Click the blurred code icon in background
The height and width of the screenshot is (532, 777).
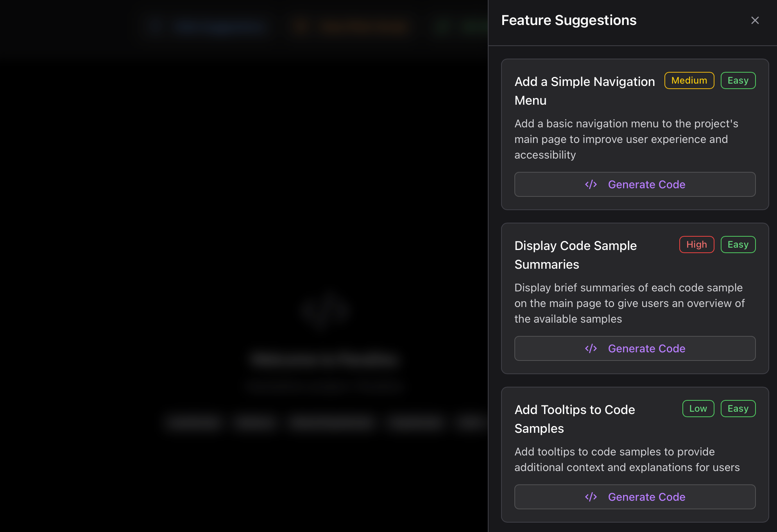[325, 311]
